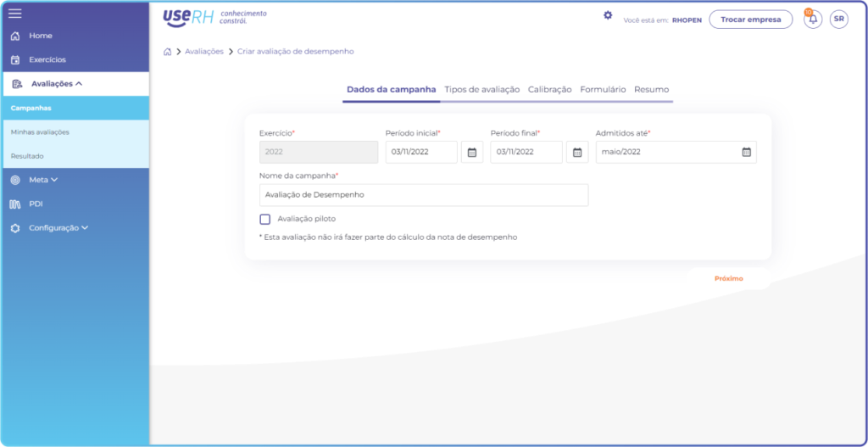This screenshot has height=447, width=868.
Task: Open PDI in the sidebar
Action: 36,204
